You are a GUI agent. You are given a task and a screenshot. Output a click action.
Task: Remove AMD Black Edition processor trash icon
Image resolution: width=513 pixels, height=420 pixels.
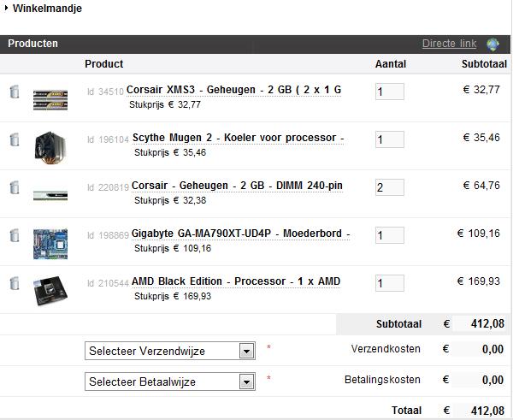coord(15,283)
